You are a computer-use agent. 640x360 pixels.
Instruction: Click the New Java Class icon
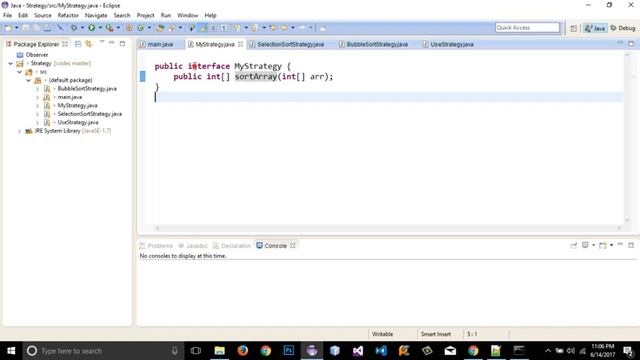point(140,28)
